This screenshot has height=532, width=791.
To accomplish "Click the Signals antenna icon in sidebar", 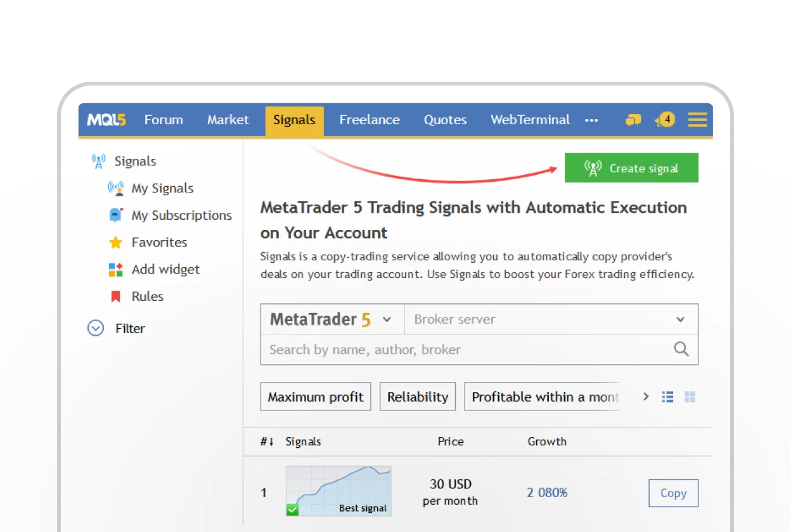I will 98,161.
